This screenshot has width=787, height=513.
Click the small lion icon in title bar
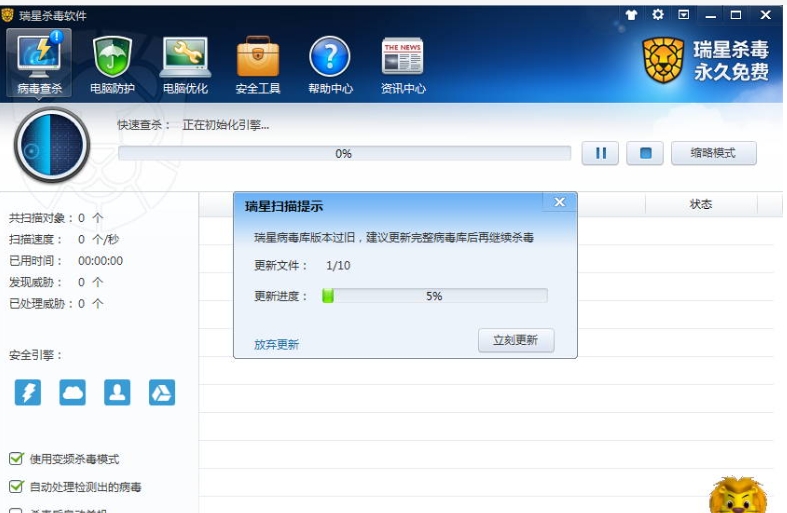(x=8, y=15)
